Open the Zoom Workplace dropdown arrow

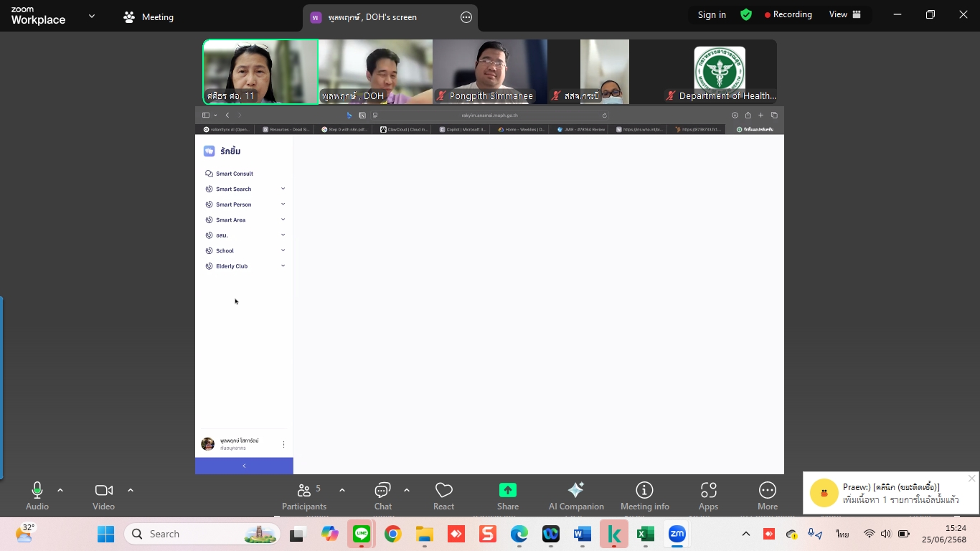[91, 16]
